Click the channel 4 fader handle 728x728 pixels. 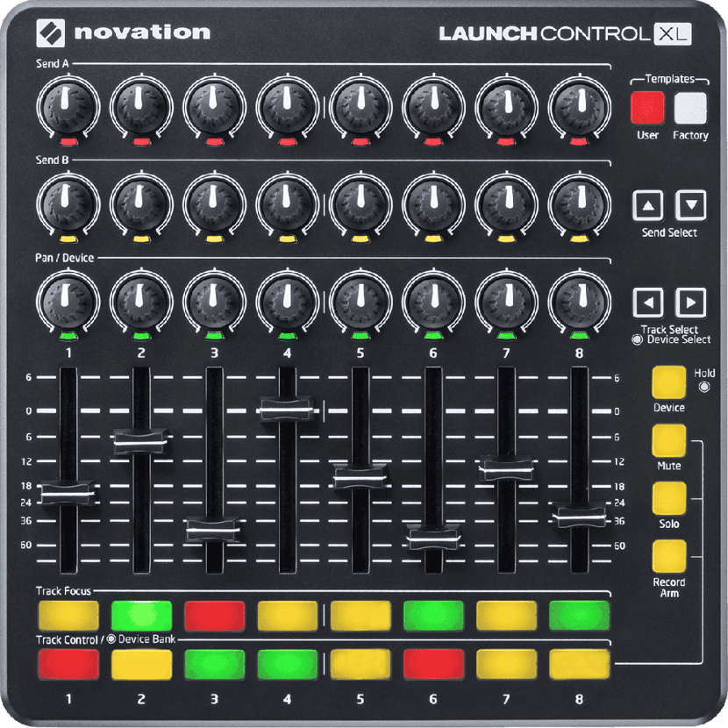click(287, 409)
